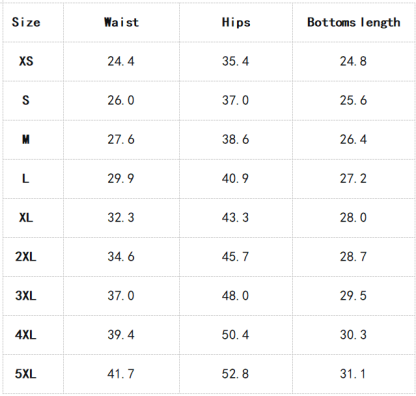Select the bottoms length 27.2 cell
The width and height of the screenshot is (416, 396).
coord(353,179)
